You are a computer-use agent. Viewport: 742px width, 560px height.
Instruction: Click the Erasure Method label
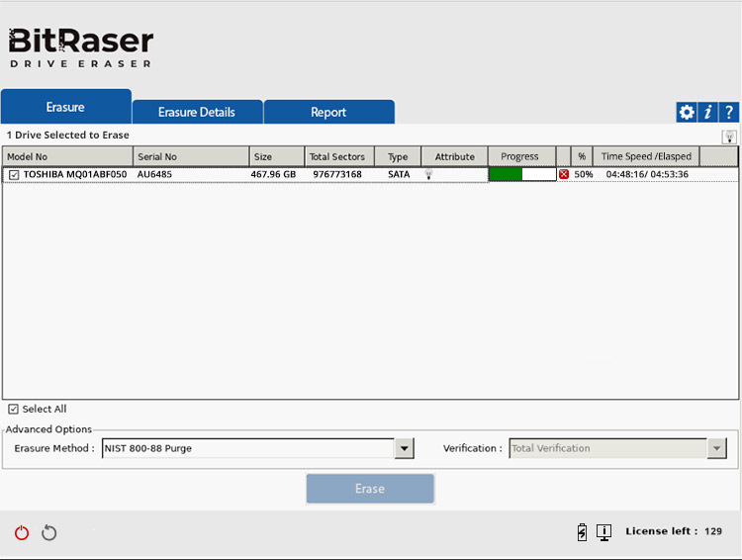54,448
